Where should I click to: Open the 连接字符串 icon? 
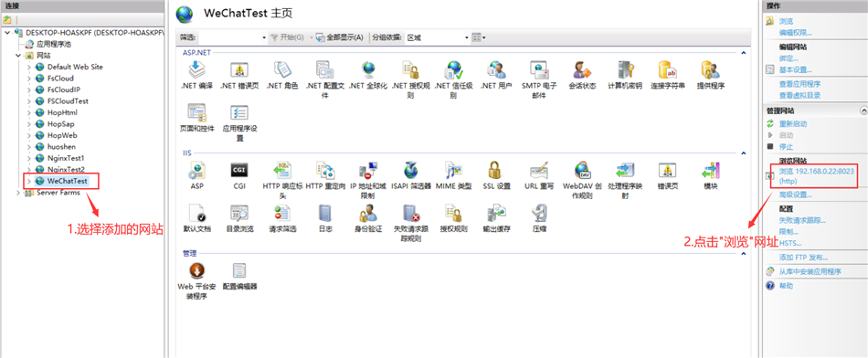click(668, 70)
